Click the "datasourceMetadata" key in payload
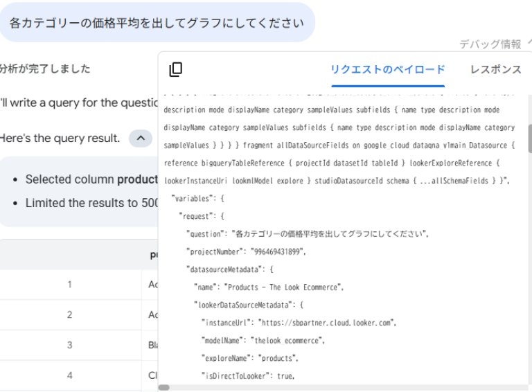 [x=230, y=269]
